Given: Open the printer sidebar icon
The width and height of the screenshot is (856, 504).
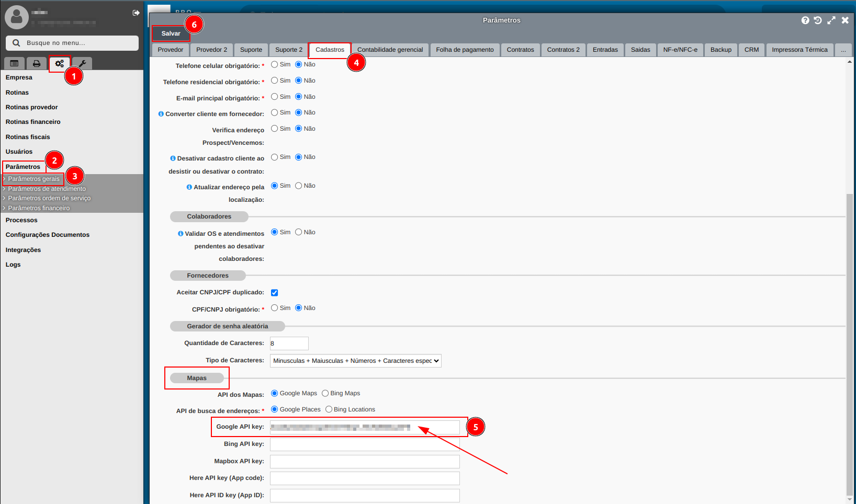Looking at the screenshot, I should pyautogui.click(x=37, y=63).
